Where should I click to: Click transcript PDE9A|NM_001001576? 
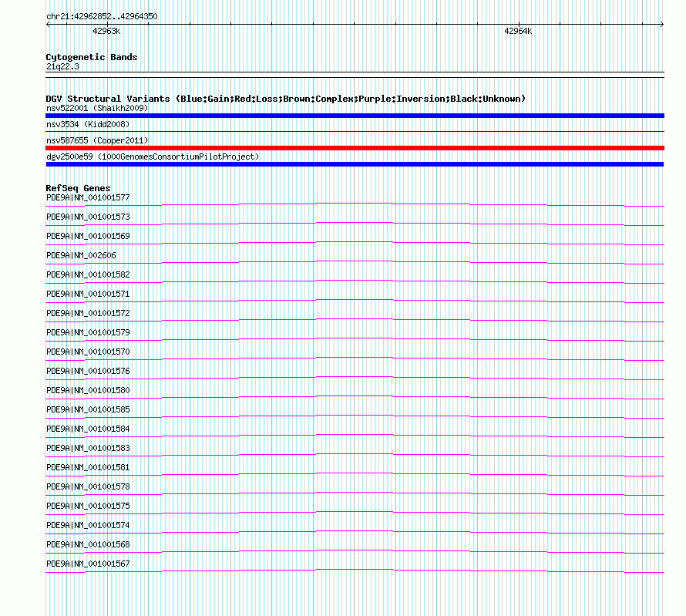[88, 371]
